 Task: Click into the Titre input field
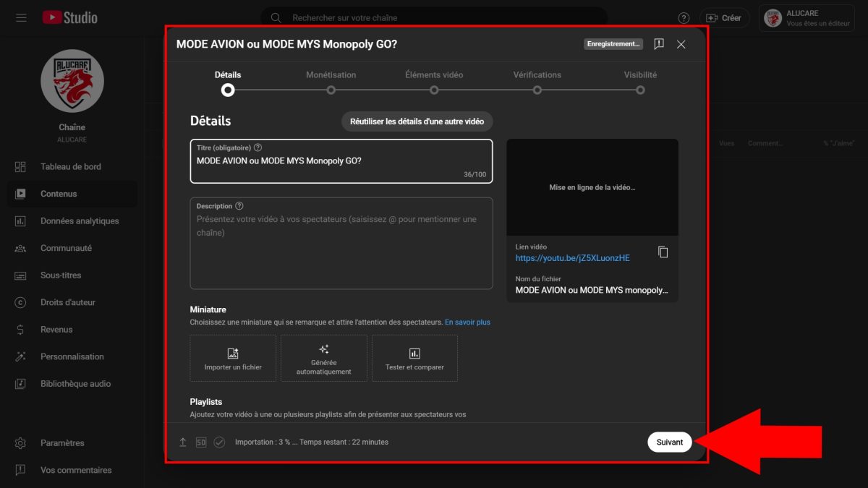pyautogui.click(x=341, y=161)
